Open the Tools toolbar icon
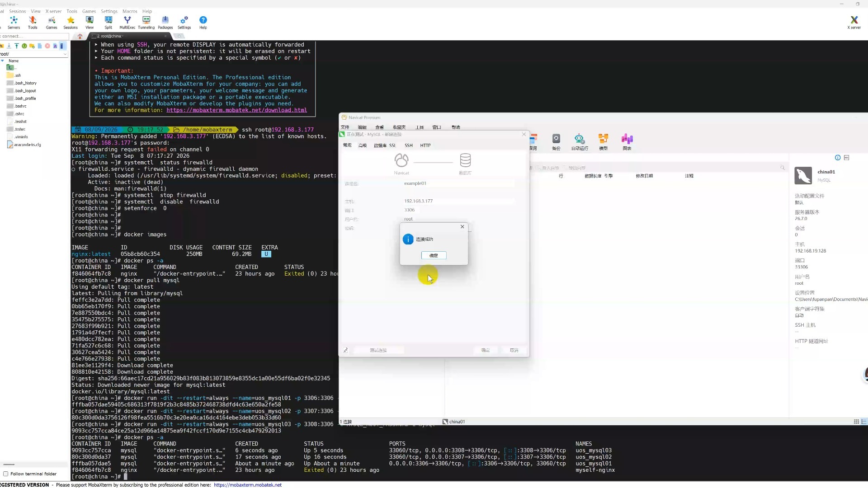 point(33,22)
